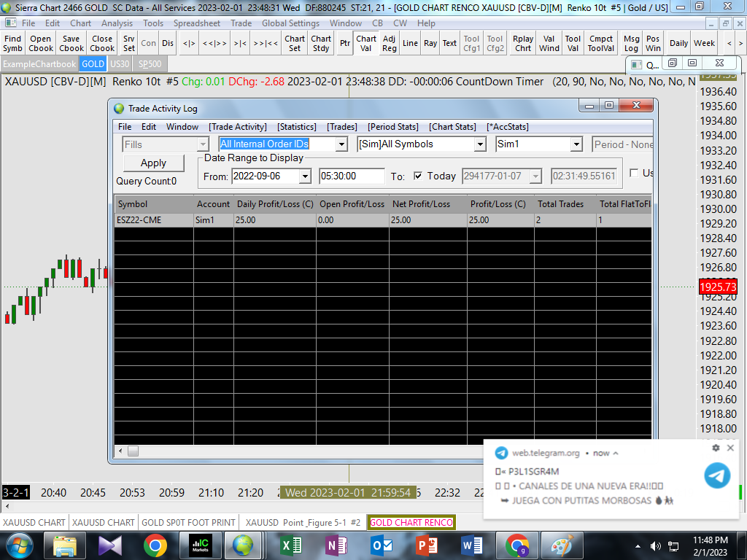Dismiss the Telegram notification
747x560 pixels.
pyautogui.click(x=730, y=448)
